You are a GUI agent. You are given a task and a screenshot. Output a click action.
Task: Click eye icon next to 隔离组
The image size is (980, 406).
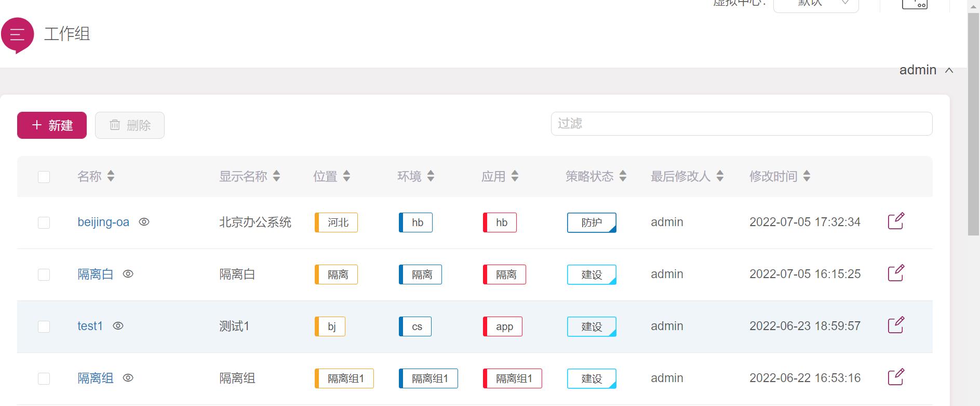click(128, 378)
